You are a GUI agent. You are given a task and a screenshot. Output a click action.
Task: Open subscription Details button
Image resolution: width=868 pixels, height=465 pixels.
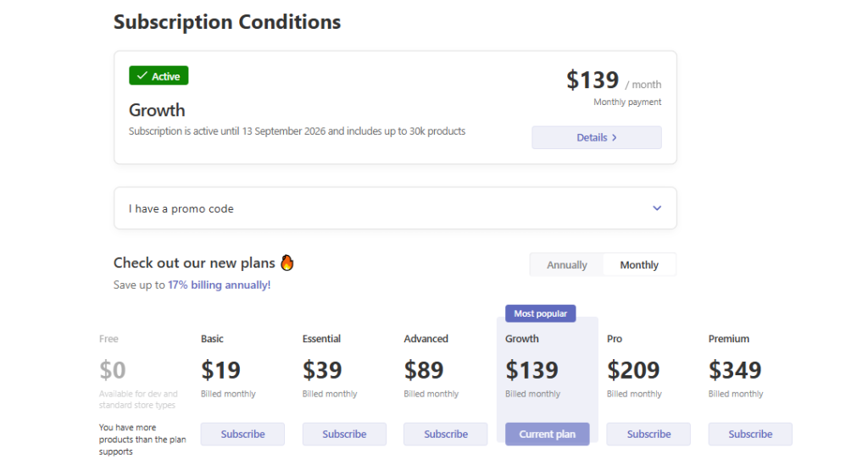(597, 138)
